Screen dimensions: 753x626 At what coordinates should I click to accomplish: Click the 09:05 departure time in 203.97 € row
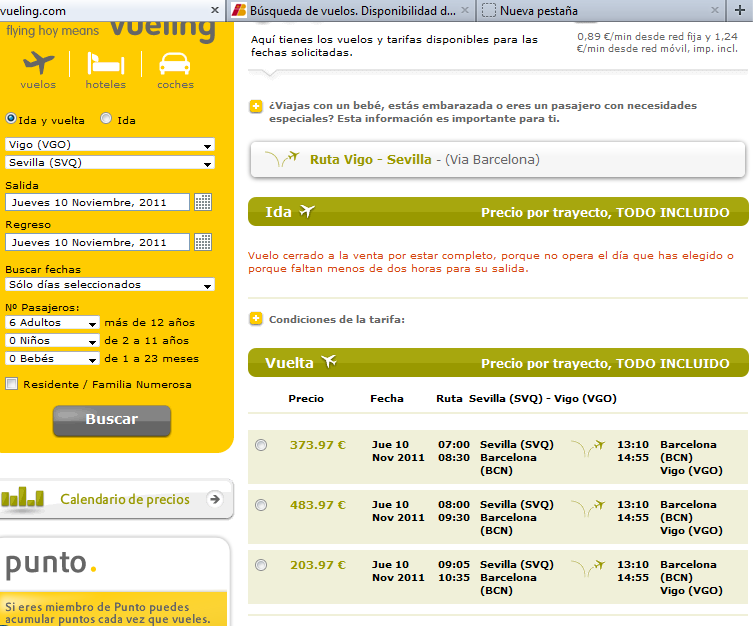pos(454,565)
